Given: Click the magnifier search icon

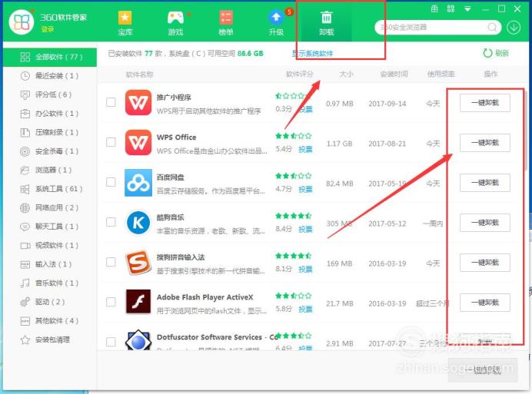Looking at the screenshot, I should tap(492, 27).
